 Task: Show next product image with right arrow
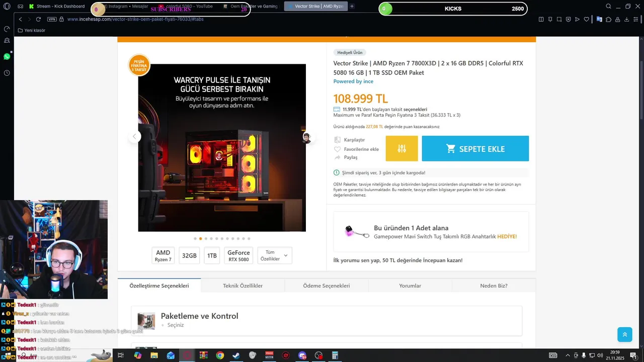point(309,136)
